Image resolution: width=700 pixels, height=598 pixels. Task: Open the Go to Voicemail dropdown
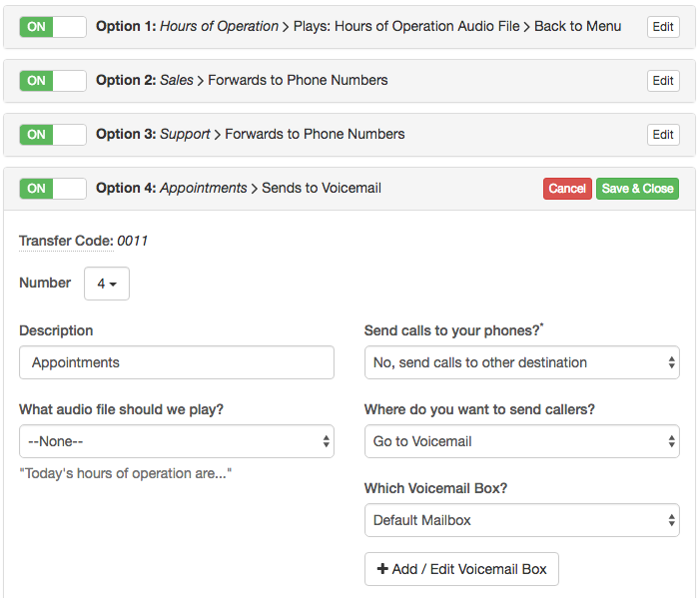(x=522, y=441)
